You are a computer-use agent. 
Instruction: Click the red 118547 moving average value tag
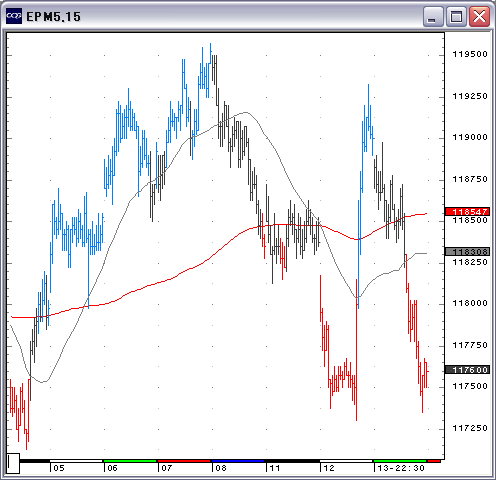[468, 212]
